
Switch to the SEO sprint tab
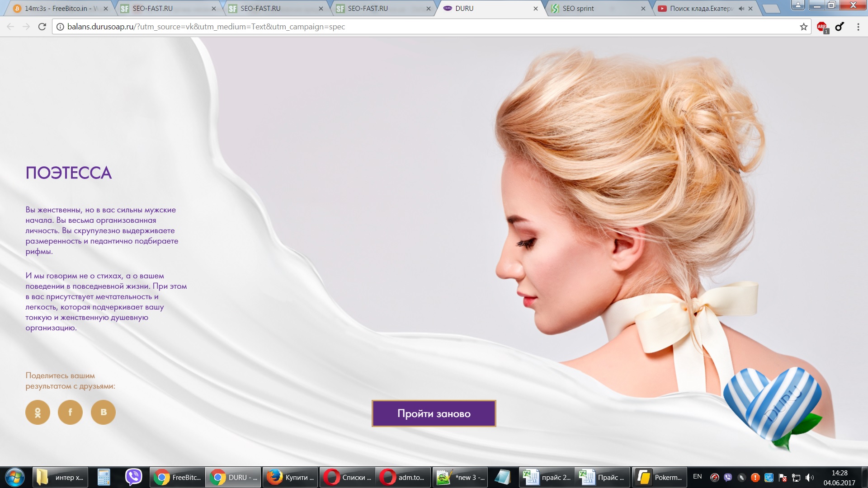point(597,9)
